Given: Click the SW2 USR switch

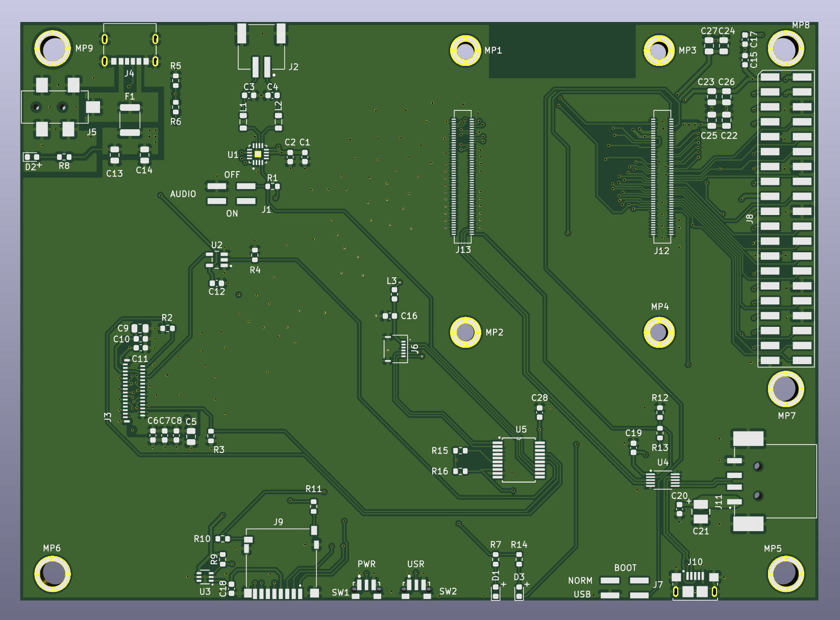Looking at the screenshot, I should point(416,586).
